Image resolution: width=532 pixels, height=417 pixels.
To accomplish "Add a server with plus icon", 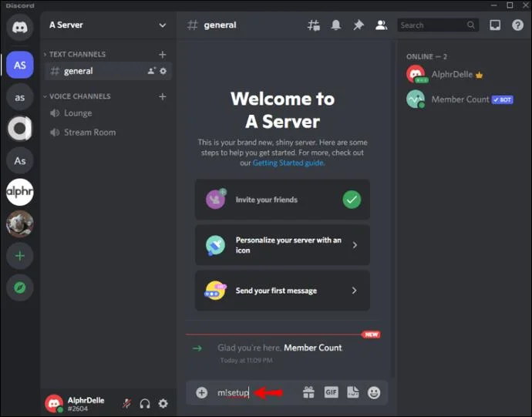I will 20,255.
